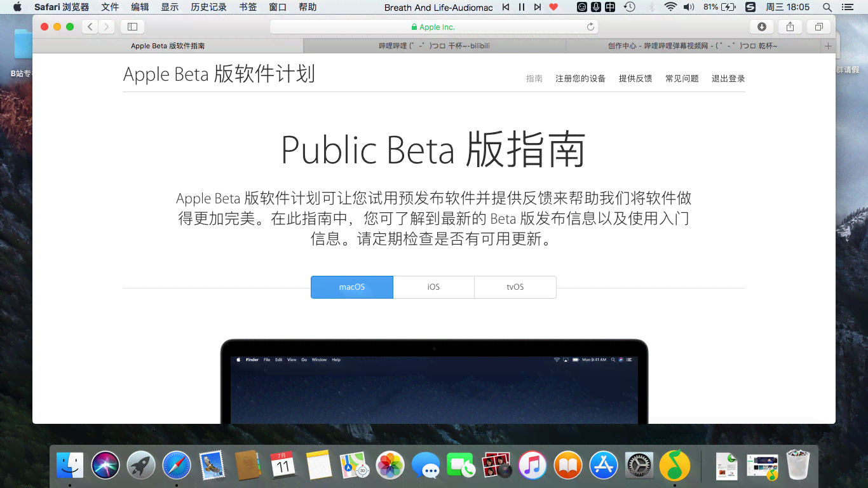868x488 pixels.
Task: Click the Sogou S menu bar icon
Action: coord(750,7)
